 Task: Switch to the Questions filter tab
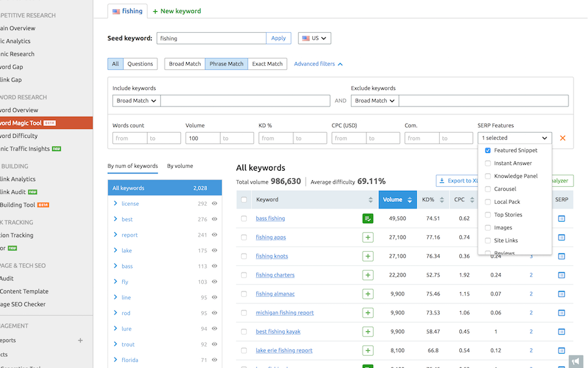pyautogui.click(x=140, y=64)
